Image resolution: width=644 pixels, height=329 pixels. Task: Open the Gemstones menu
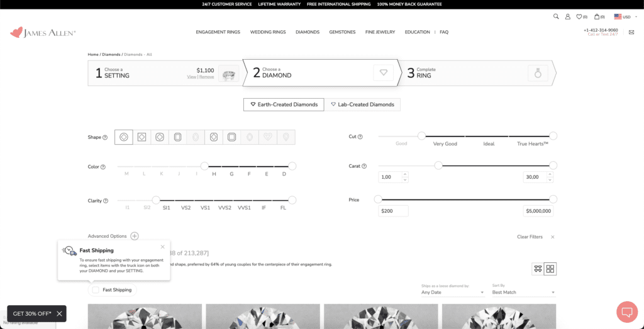[x=342, y=32]
